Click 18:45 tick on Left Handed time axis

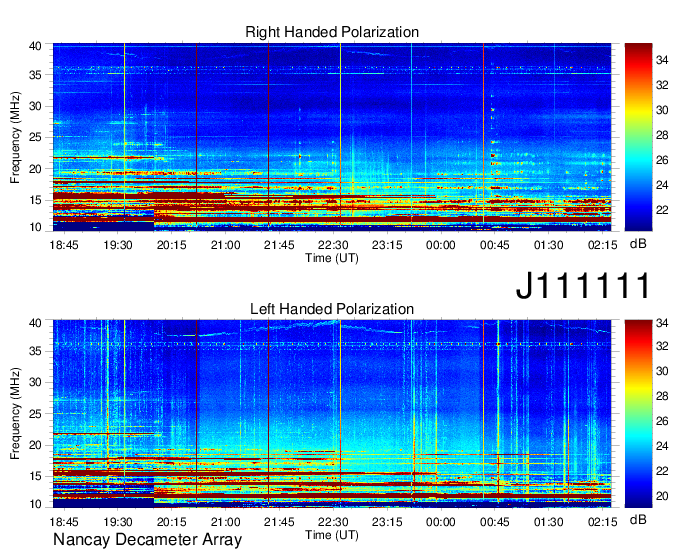64,522
